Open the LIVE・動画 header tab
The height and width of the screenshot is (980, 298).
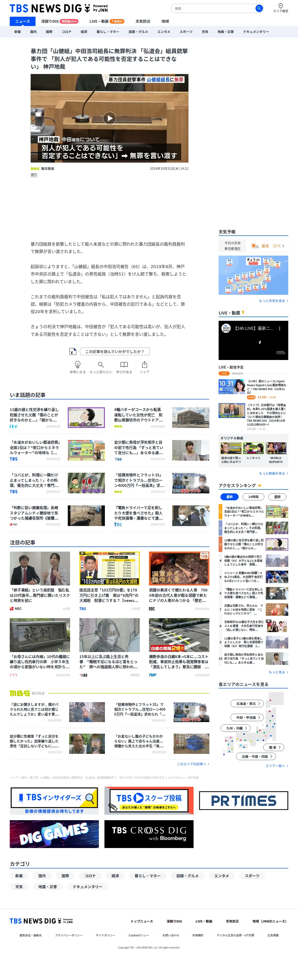tap(107, 21)
